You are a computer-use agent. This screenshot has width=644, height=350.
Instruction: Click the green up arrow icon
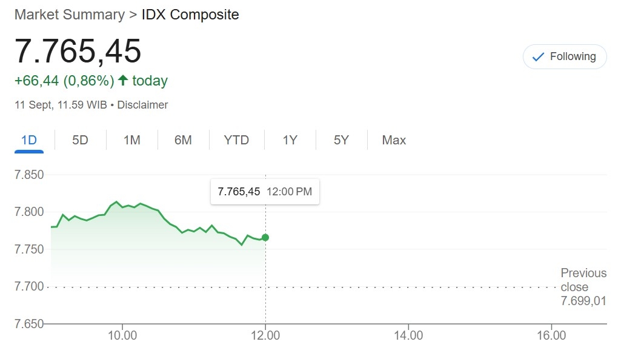123,81
